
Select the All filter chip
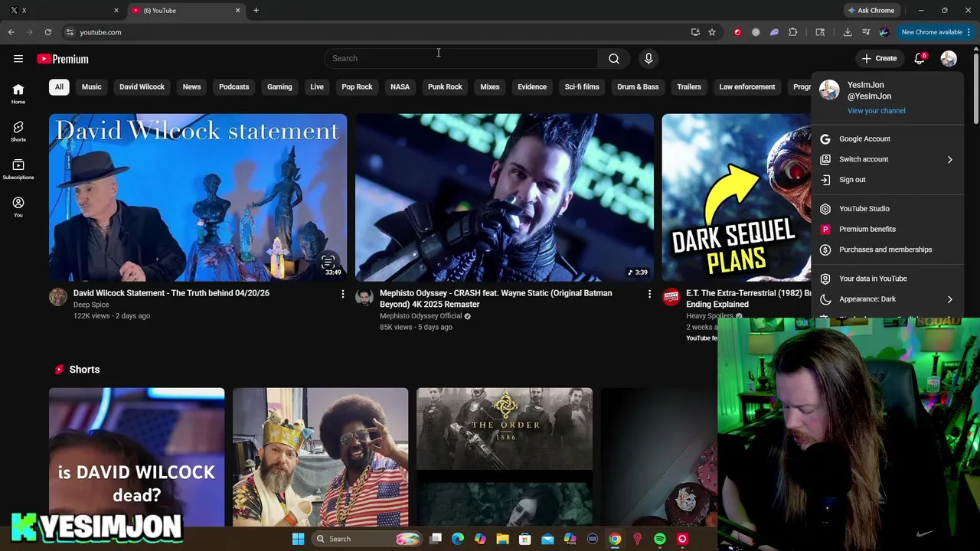tap(59, 86)
